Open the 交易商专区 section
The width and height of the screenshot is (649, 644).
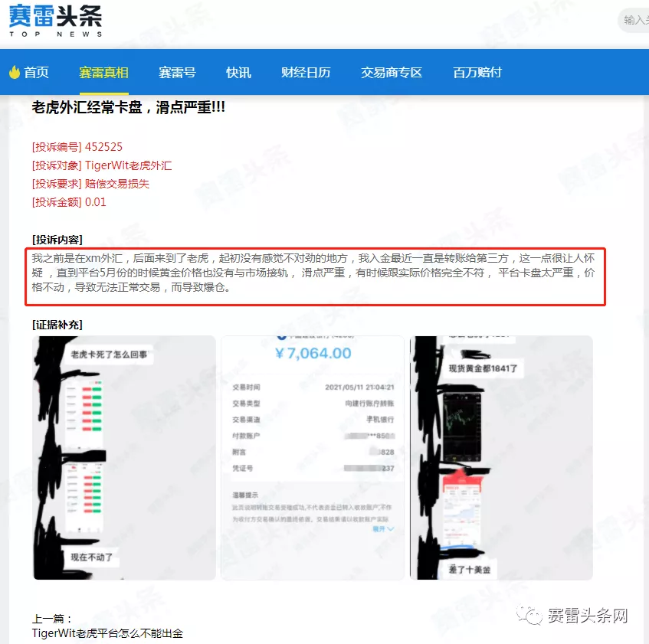point(392,73)
